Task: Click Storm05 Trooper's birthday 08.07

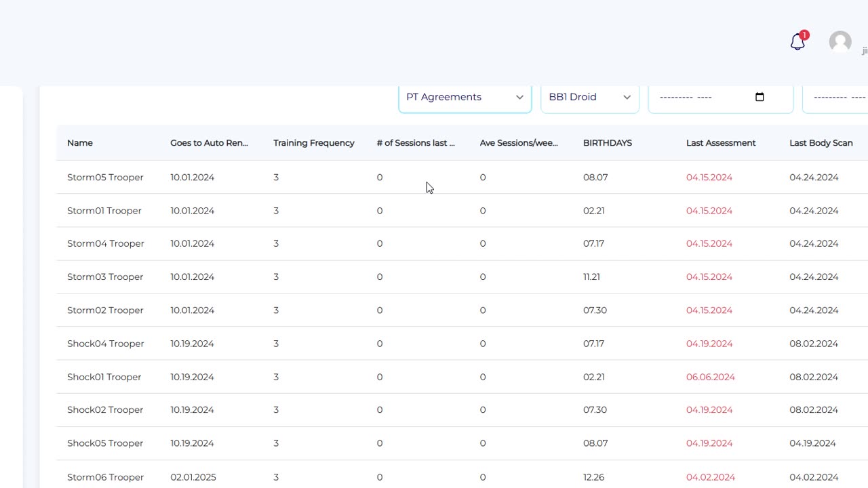Action: pos(595,178)
